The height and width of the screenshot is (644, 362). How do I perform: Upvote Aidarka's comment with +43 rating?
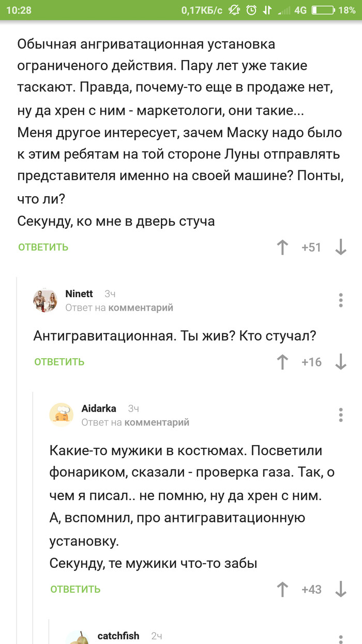coord(282,590)
